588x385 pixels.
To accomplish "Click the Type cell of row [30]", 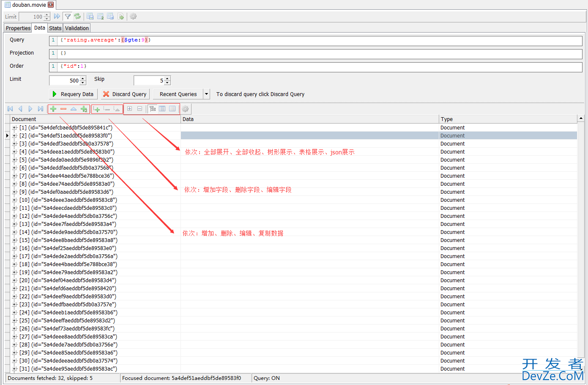I will pyautogui.click(x=508, y=360).
